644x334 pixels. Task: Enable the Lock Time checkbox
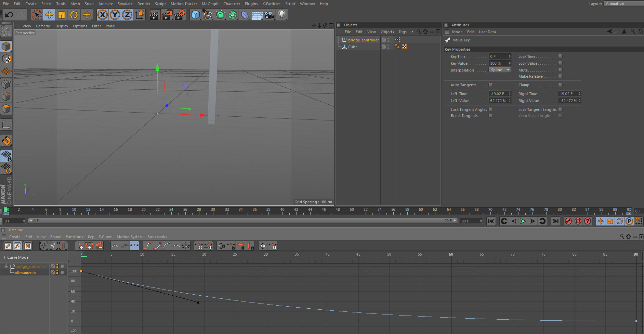coord(560,56)
